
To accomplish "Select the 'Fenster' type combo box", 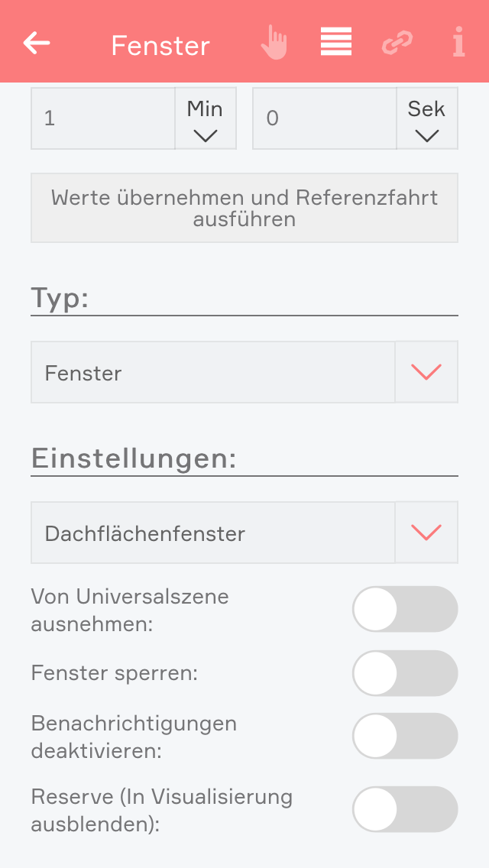I will [212, 373].
